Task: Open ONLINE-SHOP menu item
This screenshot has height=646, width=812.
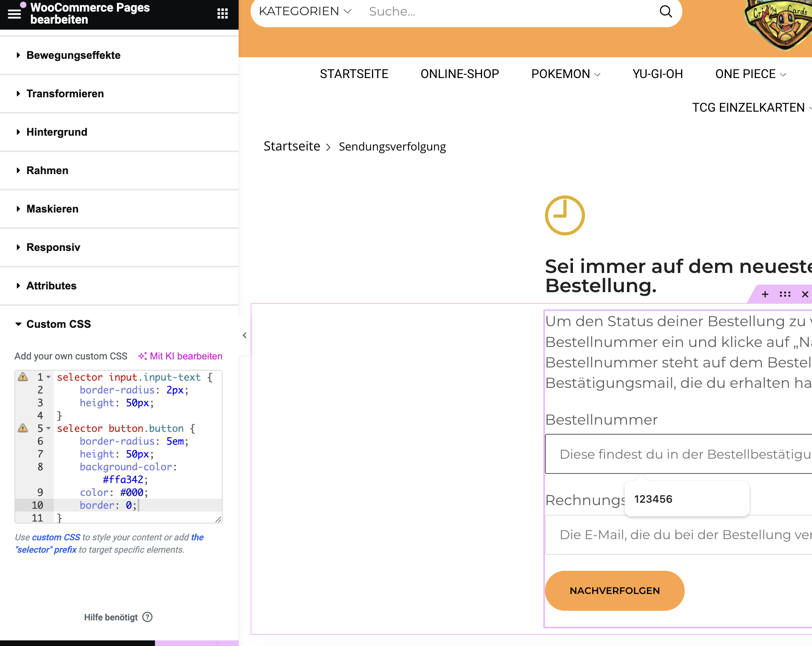Action: [x=460, y=74]
